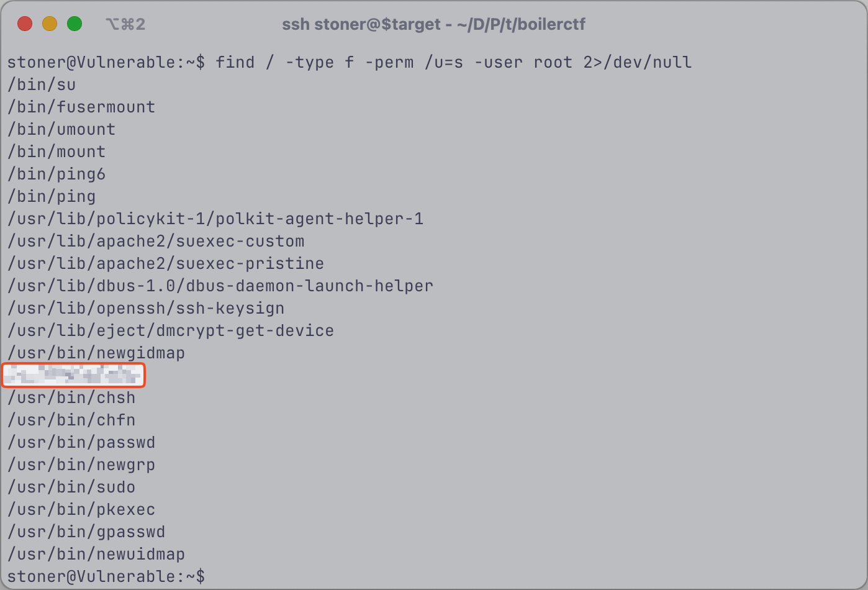Click the polkit-agent-helper-1 path line
Image resolution: width=868 pixels, height=590 pixels.
click(215, 219)
